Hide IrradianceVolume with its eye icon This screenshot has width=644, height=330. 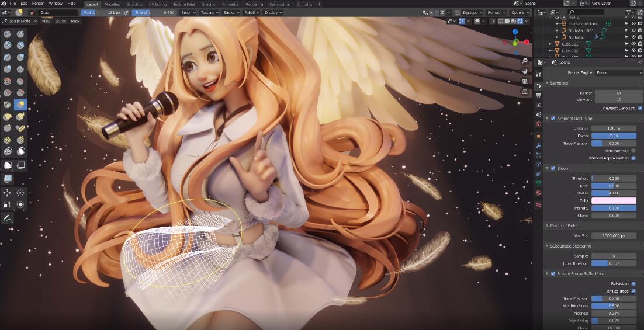click(633, 24)
